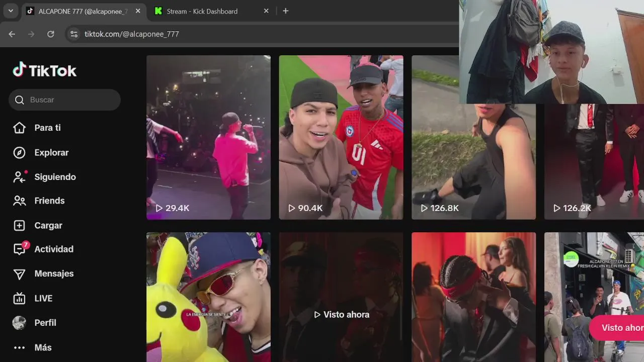Click the Cargar plus icon
The height and width of the screenshot is (362, 644).
pos(19,225)
